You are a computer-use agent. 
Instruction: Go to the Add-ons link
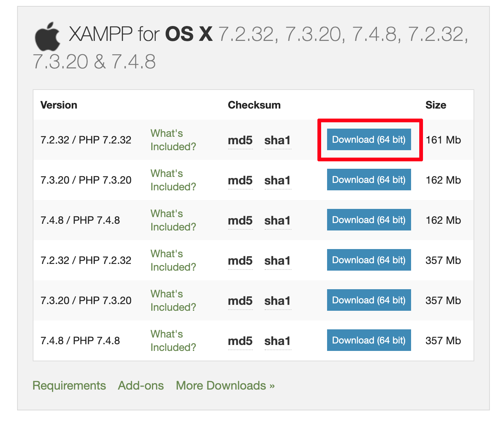[x=141, y=385]
